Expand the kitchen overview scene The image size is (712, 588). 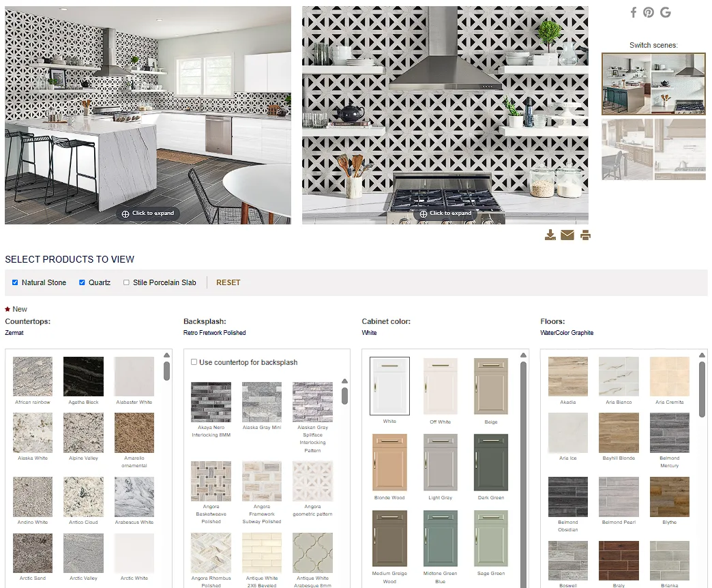148,213
